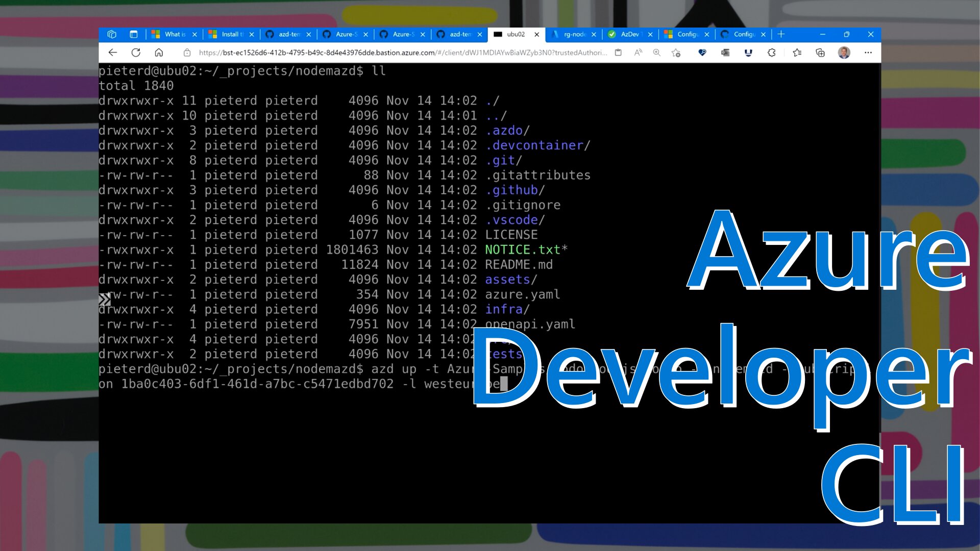Viewport: 980px width, 551px height.
Task: Open a new browser tab
Action: [781, 34]
